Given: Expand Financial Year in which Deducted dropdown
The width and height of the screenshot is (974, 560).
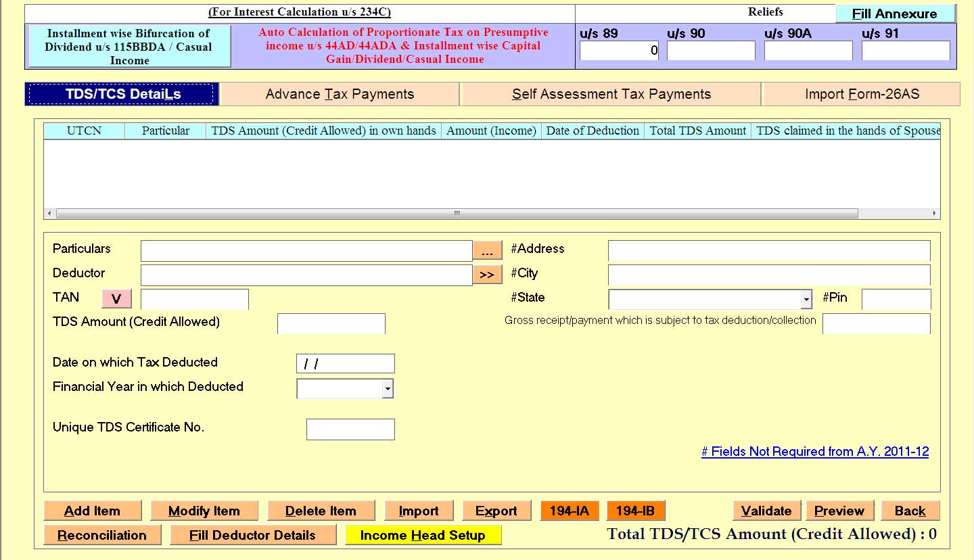Looking at the screenshot, I should point(388,389).
